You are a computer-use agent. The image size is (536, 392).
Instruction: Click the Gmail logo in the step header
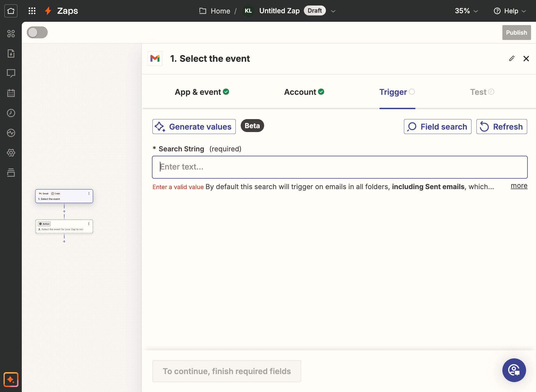pos(155,58)
